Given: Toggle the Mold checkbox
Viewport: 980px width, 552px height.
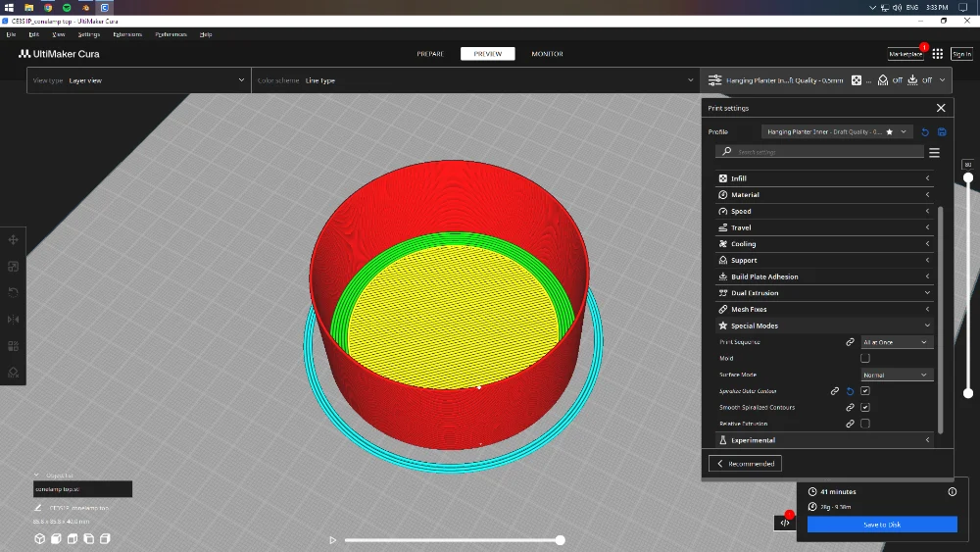Looking at the screenshot, I should tap(865, 358).
